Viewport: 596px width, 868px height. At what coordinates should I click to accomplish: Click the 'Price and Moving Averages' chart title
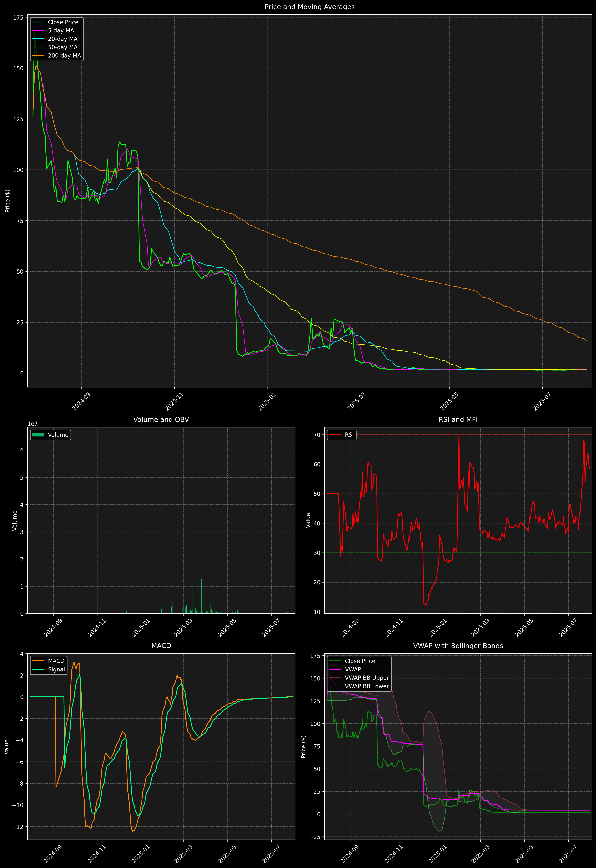310,7
